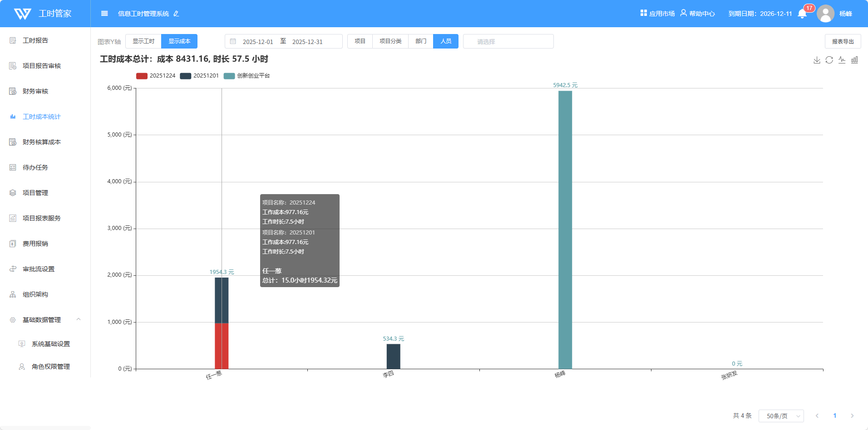Open 应用市场 from the header

point(657,14)
